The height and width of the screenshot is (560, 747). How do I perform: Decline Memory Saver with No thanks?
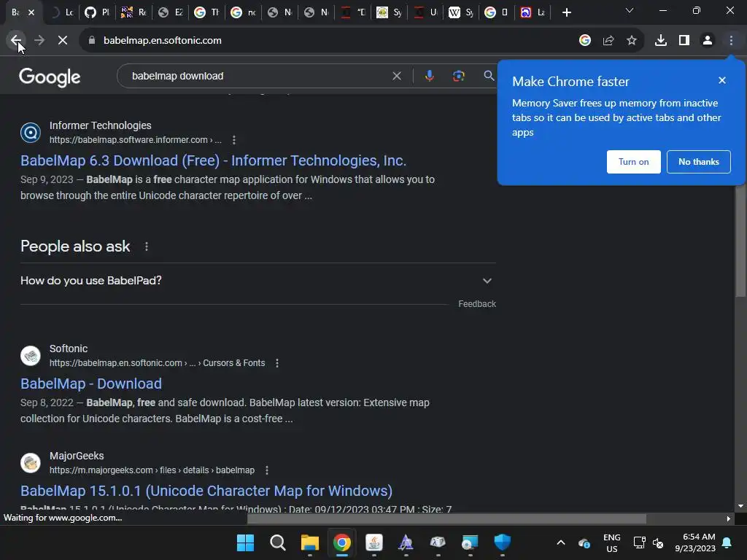[x=698, y=162]
